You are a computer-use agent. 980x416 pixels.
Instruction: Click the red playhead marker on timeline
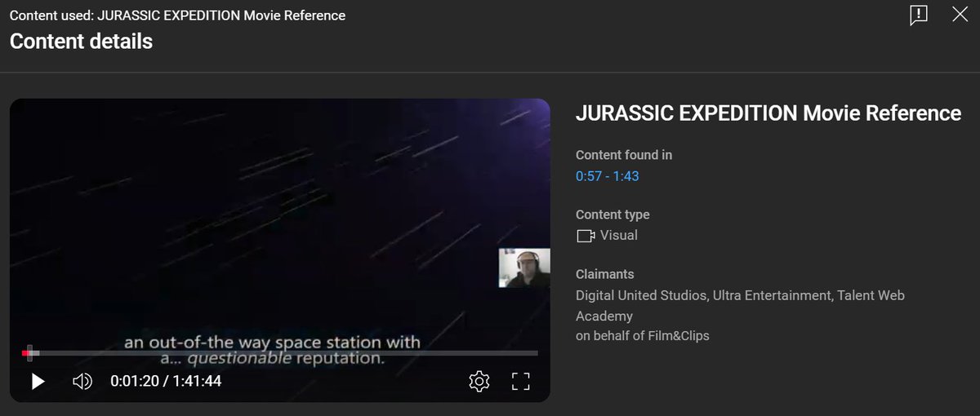pos(29,353)
